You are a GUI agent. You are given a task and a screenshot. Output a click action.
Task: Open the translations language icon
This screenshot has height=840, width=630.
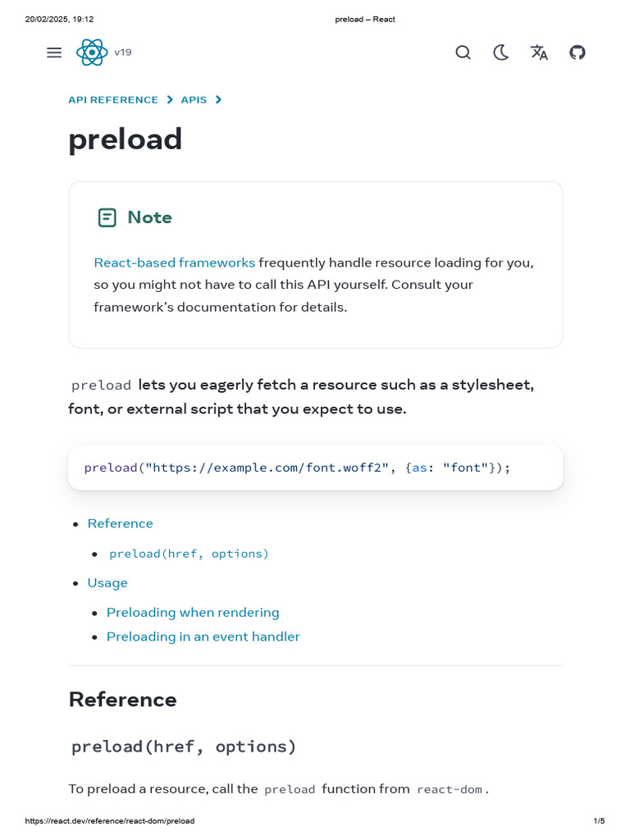(x=539, y=52)
